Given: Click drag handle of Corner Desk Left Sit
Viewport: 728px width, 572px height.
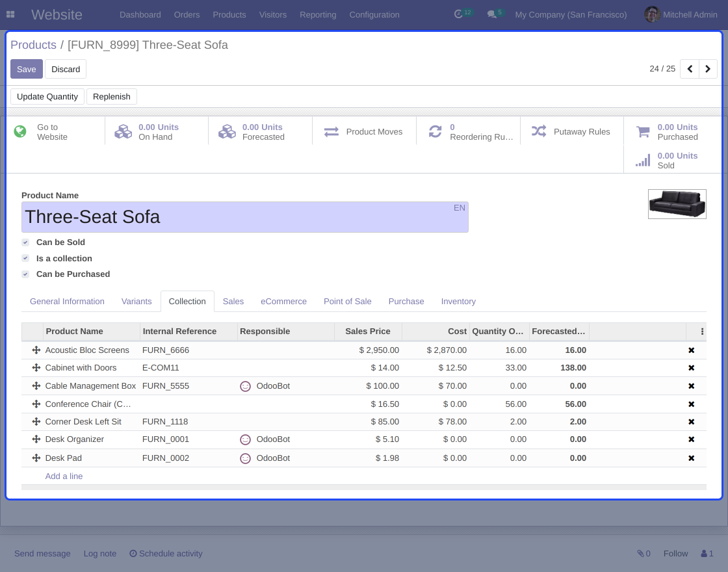Looking at the screenshot, I should click(36, 422).
